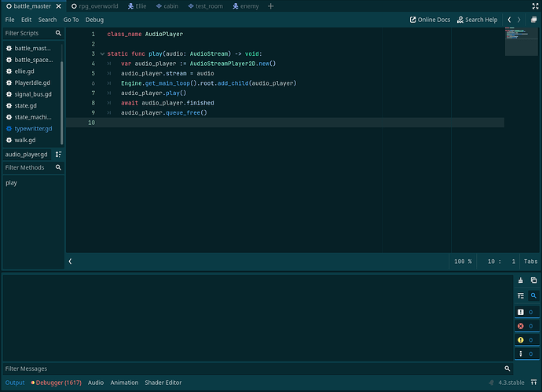Image resolution: width=542 pixels, height=392 pixels.
Task: Toggle distraction-free mode icon at top right
Action: pos(535,5)
